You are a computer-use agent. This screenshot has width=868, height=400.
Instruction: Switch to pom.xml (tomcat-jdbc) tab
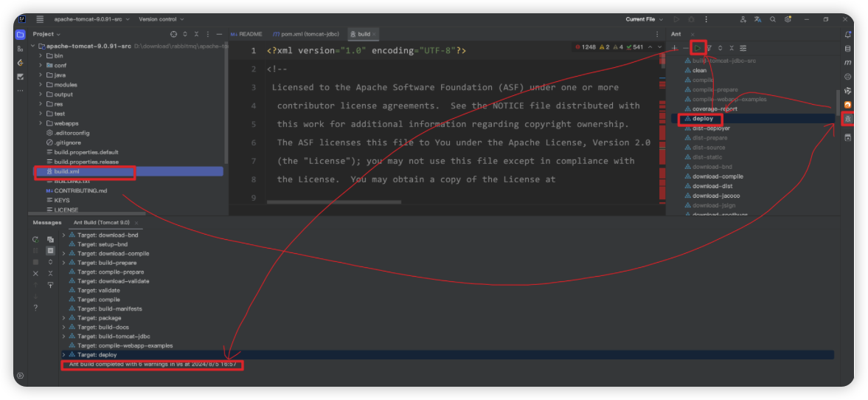pos(308,35)
